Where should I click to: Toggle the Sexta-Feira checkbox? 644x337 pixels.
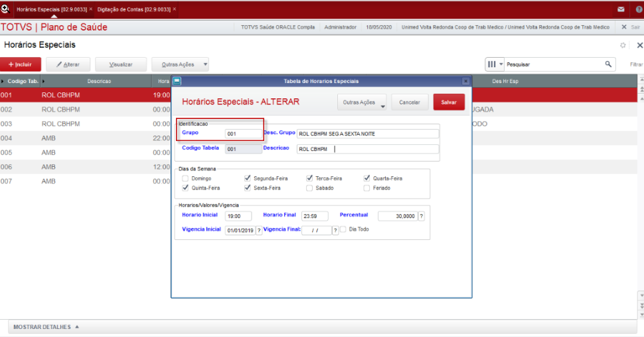[247, 188]
